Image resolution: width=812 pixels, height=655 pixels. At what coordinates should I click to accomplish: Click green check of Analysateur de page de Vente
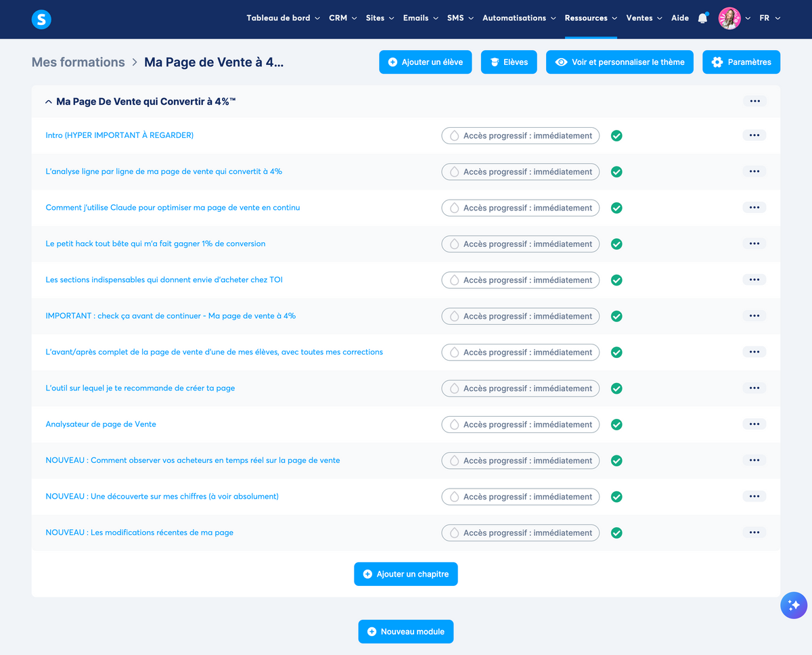click(616, 424)
